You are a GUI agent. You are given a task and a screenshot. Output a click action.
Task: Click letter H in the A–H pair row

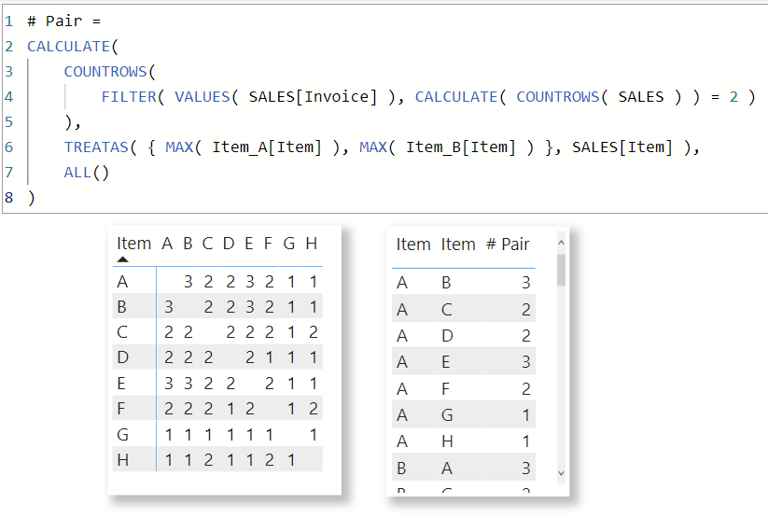click(447, 441)
